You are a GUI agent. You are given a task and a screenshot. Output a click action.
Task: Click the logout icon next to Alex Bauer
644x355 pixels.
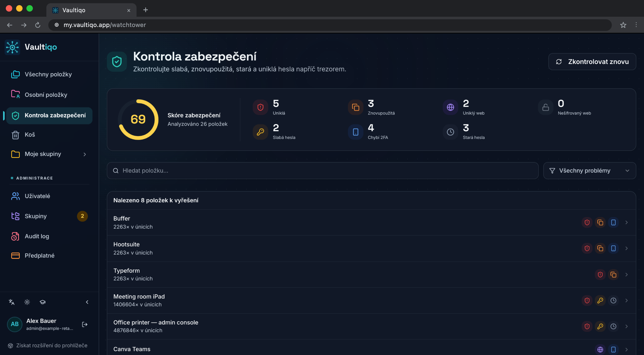coord(85,324)
